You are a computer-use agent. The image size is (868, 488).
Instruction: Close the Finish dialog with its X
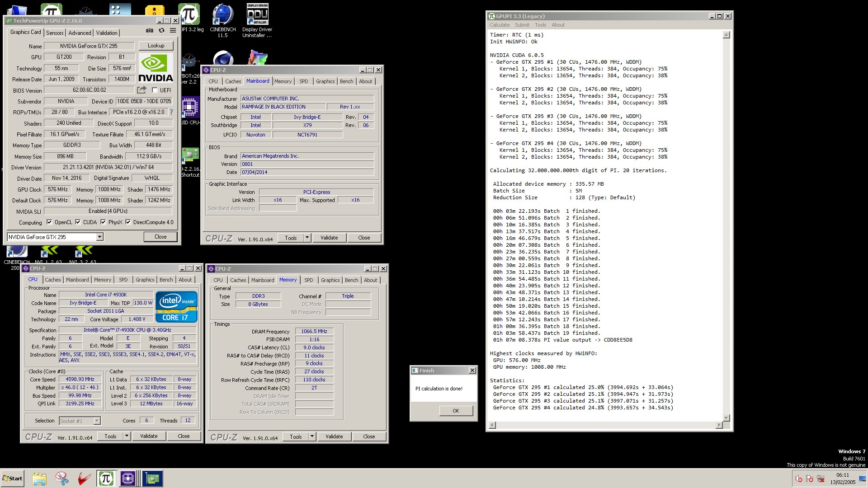pyautogui.click(x=472, y=371)
